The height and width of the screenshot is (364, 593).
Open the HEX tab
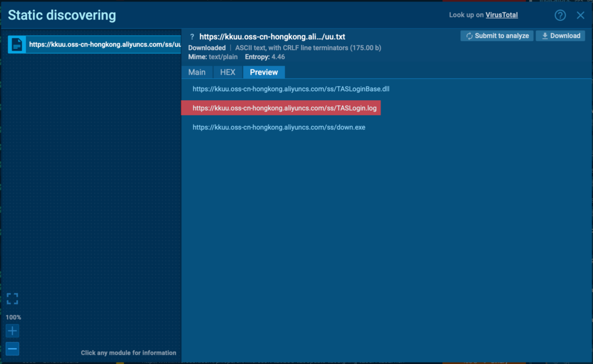[228, 72]
